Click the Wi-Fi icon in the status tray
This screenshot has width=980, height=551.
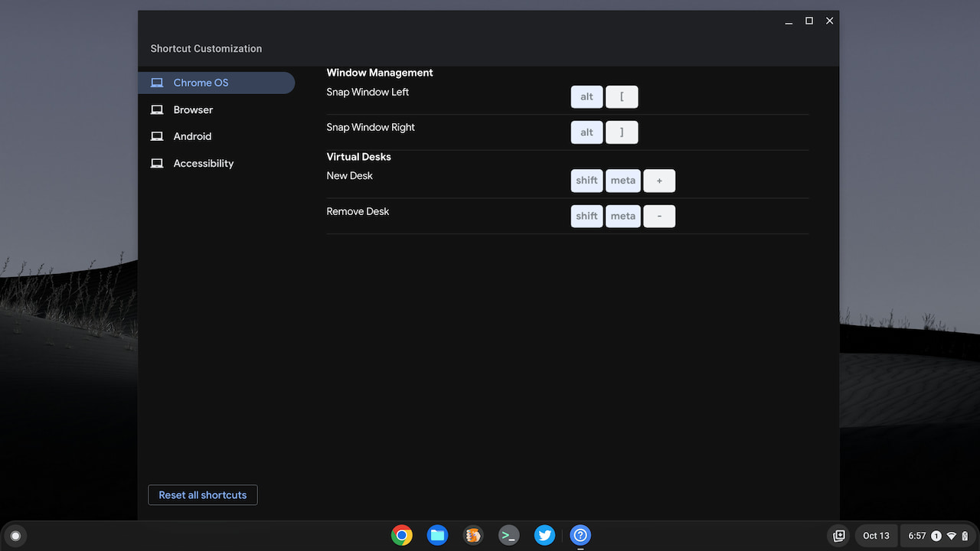[x=949, y=536]
